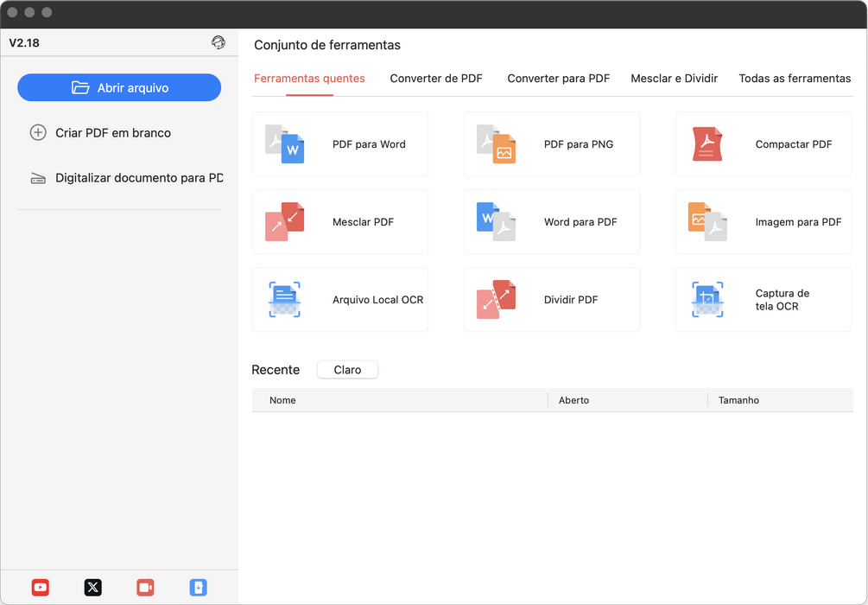Launch Captura de tela OCR
The height and width of the screenshot is (605, 868).
763,299
